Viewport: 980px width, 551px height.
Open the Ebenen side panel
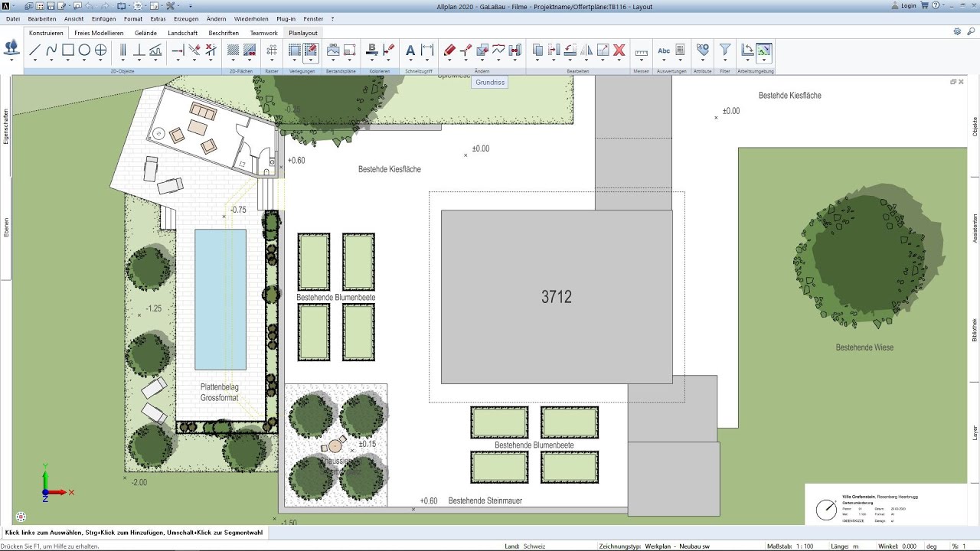tap(6, 227)
